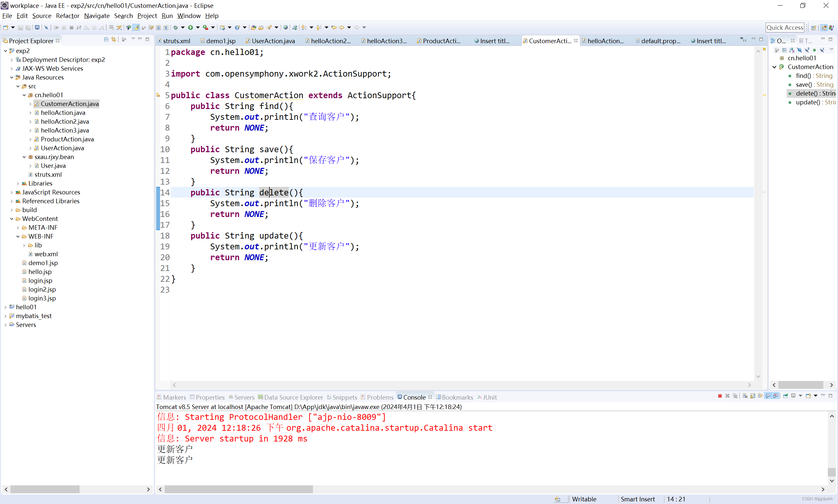
Task: Open the Servers view tab
Action: tap(241, 397)
